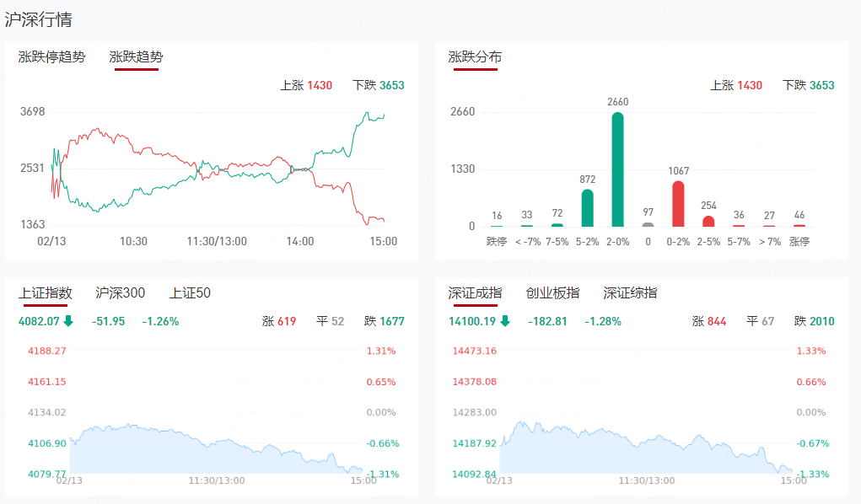The width and height of the screenshot is (861, 504).
Task: Click the gray bar labeled 97
Action: click(x=648, y=224)
